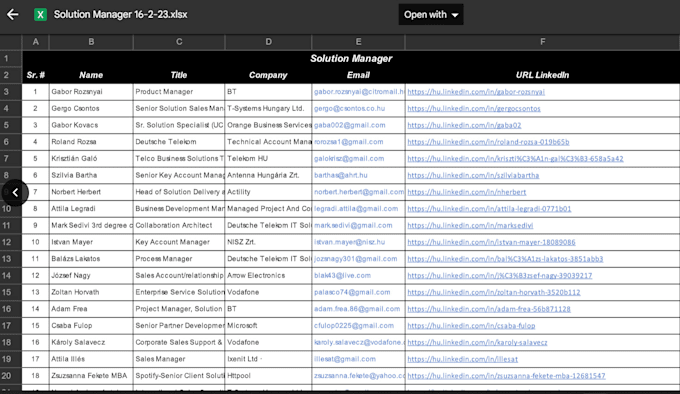
Task: Select the Arrow Electronics company cell
Action: point(268,276)
